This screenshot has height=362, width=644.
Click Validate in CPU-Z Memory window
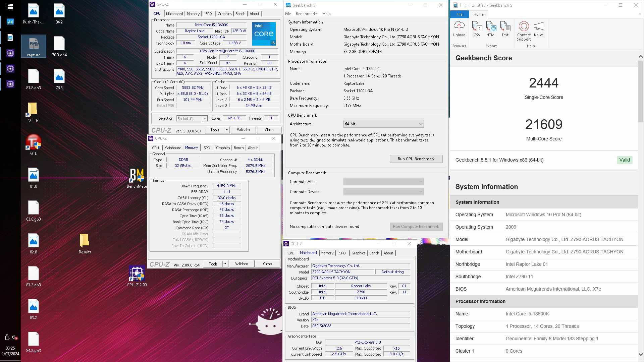(241, 264)
